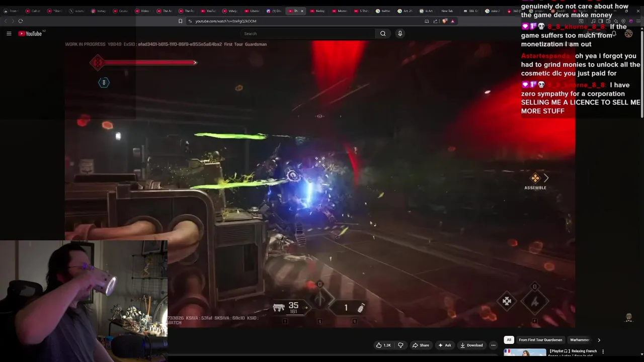Switch to the Liberal browser tab
Screen dimensions: 644x362
pyautogui.click(x=253, y=11)
